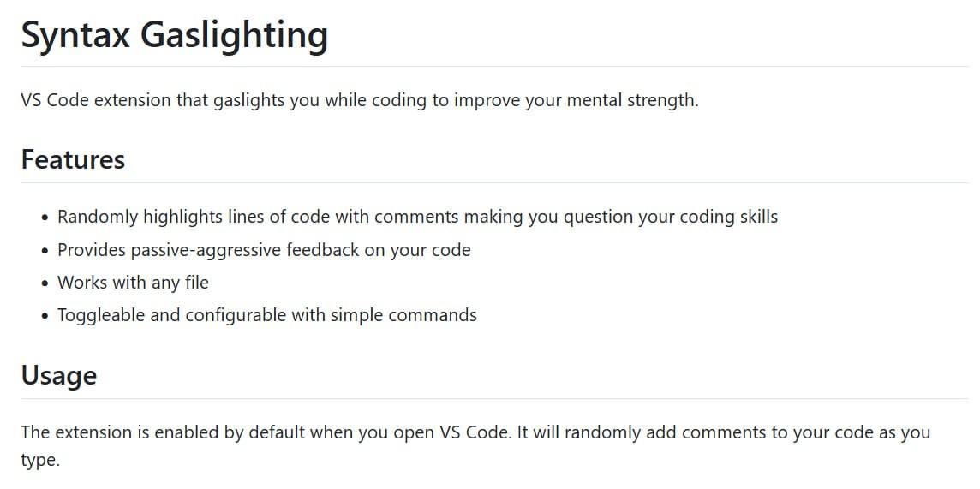
Task: Click the "Works with any file" bullet text
Action: tap(133, 283)
